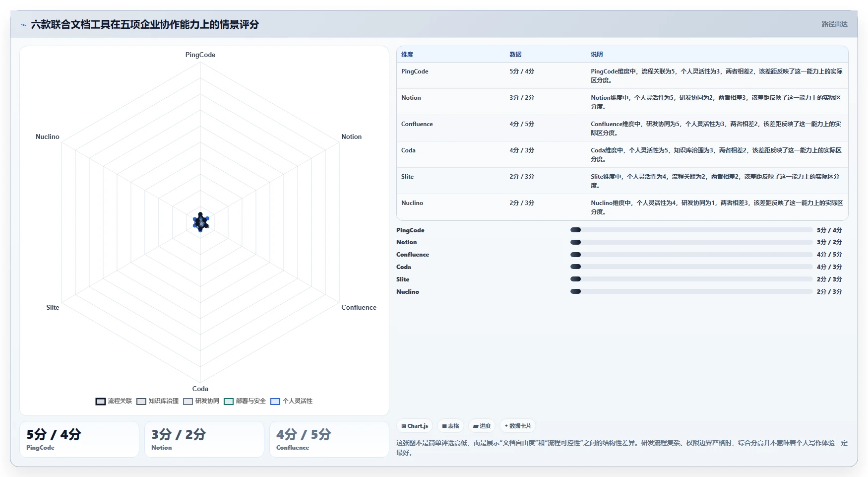This screenshot has height=477, width=868.
Task: Click the 表格 tag chip
Action: pos(450,426)
